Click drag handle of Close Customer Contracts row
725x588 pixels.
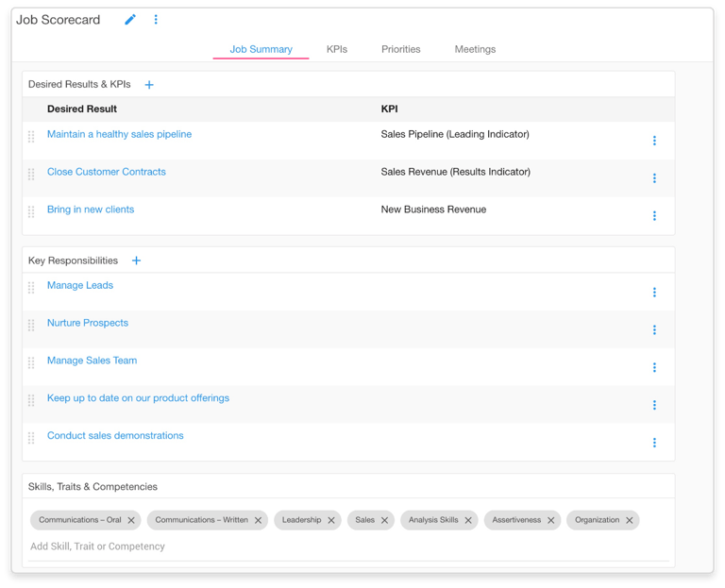(31, 175)
